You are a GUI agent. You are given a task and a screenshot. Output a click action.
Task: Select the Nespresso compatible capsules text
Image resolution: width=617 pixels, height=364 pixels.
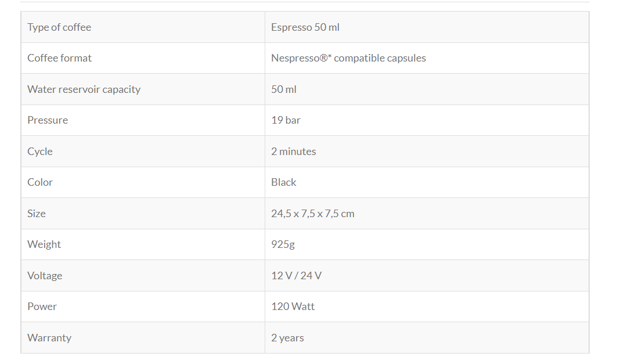click(348, 58)
